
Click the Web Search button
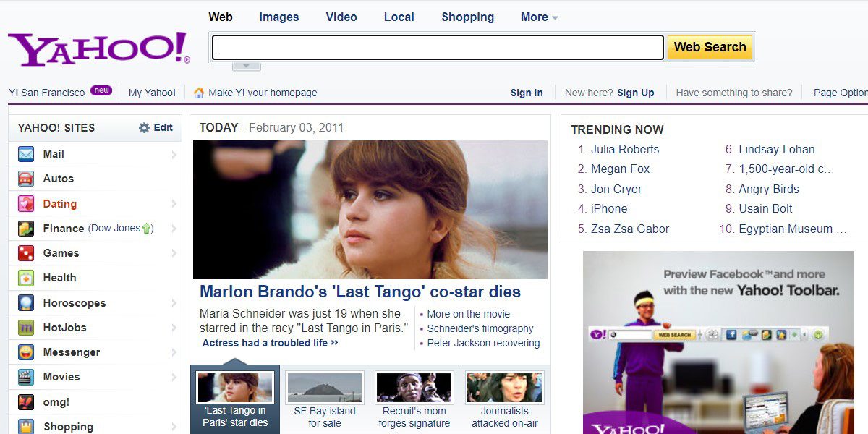710,47
